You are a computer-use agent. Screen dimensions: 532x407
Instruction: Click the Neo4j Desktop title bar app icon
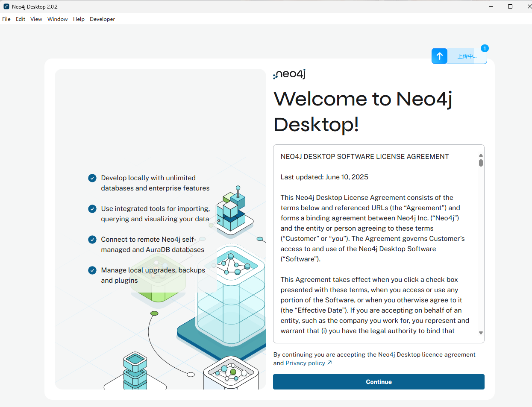(x=6, y=6)
